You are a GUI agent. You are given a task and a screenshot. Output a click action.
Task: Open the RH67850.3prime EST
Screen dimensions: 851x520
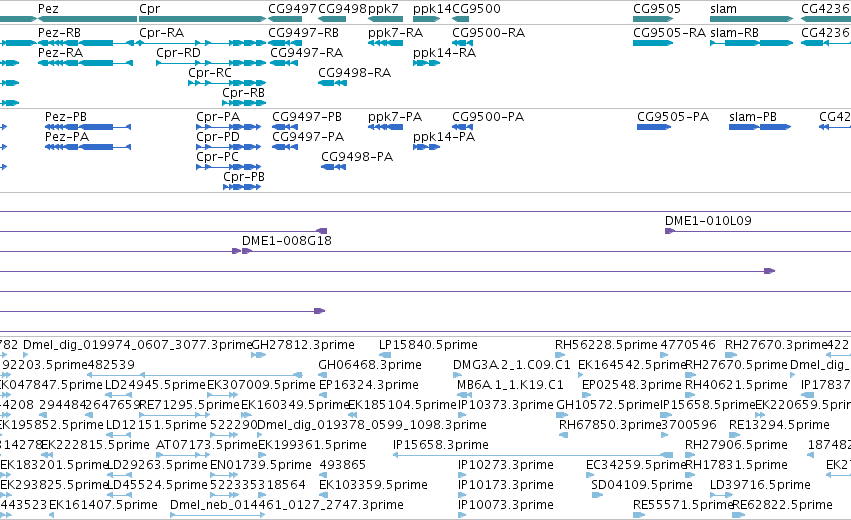(563, 435)
